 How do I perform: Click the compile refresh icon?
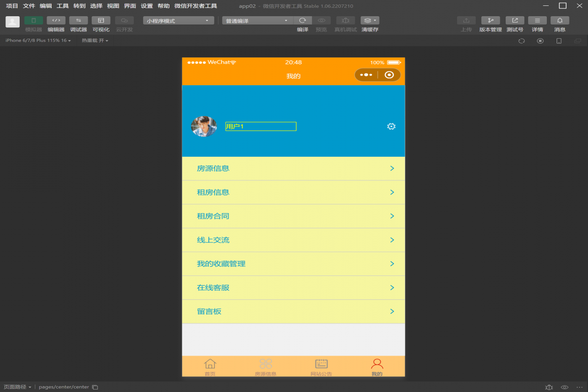click(x=303, y=21)
